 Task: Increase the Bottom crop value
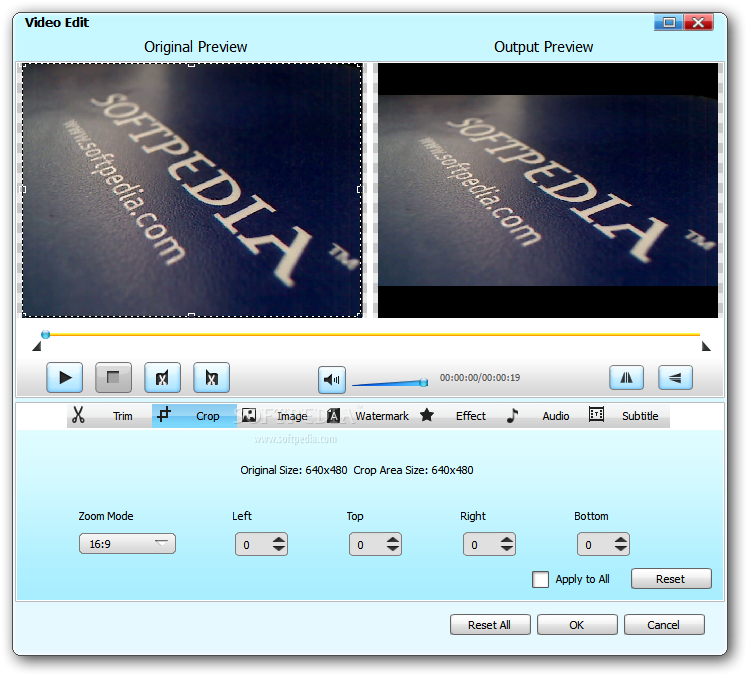click(x=621, y=540)
